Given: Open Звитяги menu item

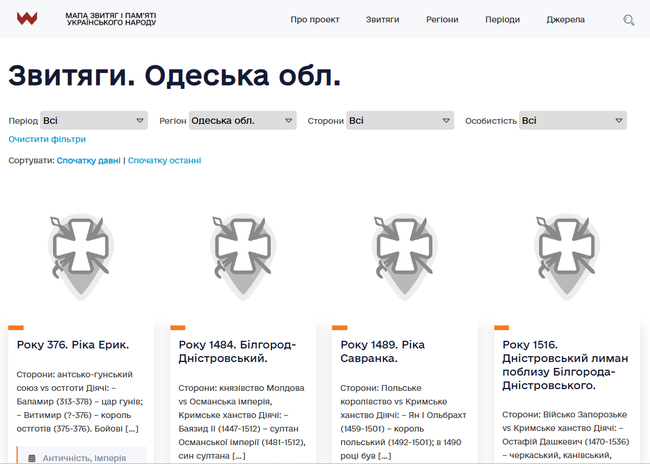Looking at the screenshot, I should (382, 19).
